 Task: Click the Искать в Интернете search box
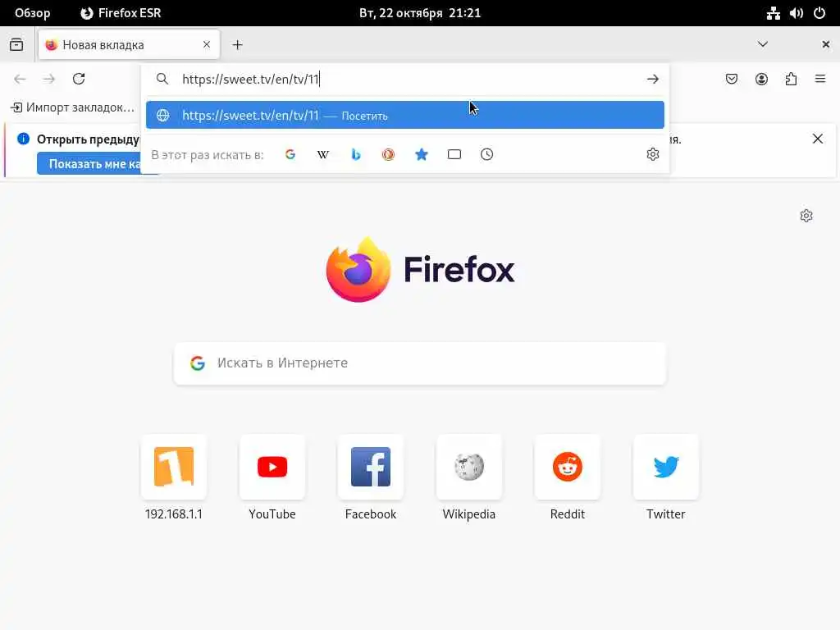420,363
